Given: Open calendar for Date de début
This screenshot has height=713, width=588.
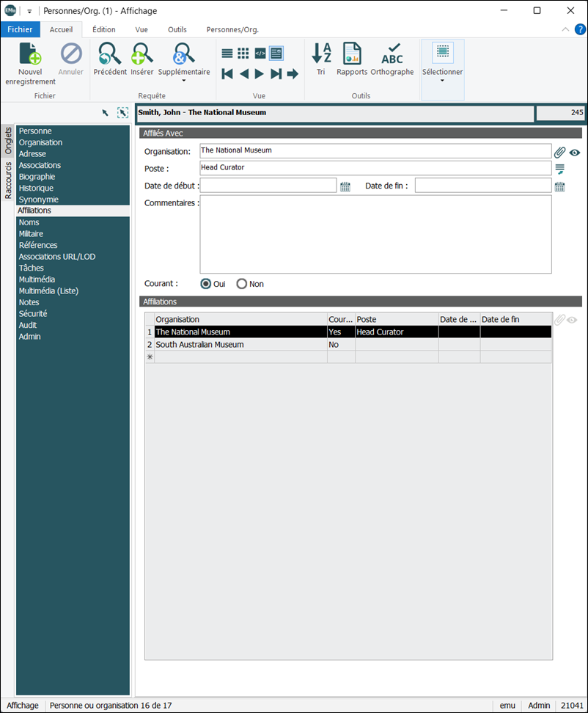Looking at the screenshot, I should (345, 186).
